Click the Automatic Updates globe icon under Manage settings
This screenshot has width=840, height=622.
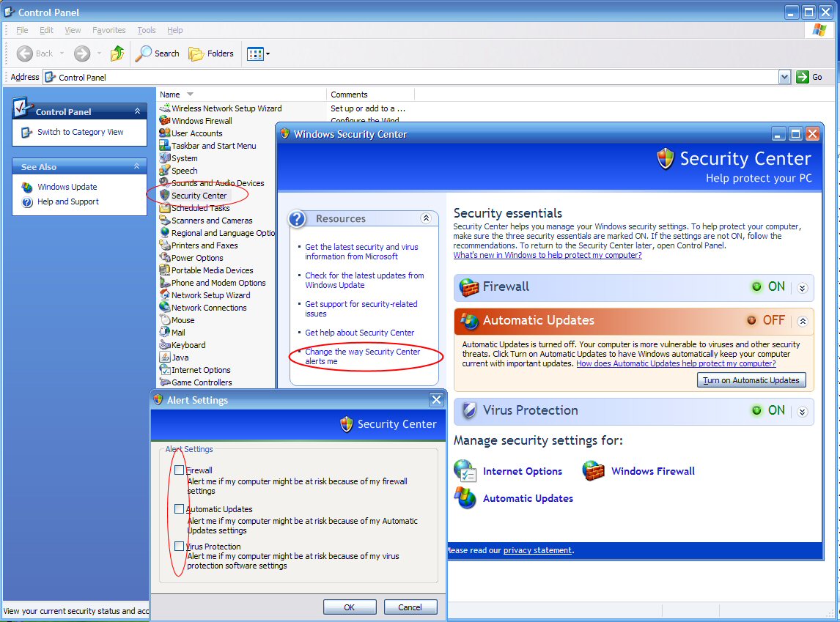[465, 497]
